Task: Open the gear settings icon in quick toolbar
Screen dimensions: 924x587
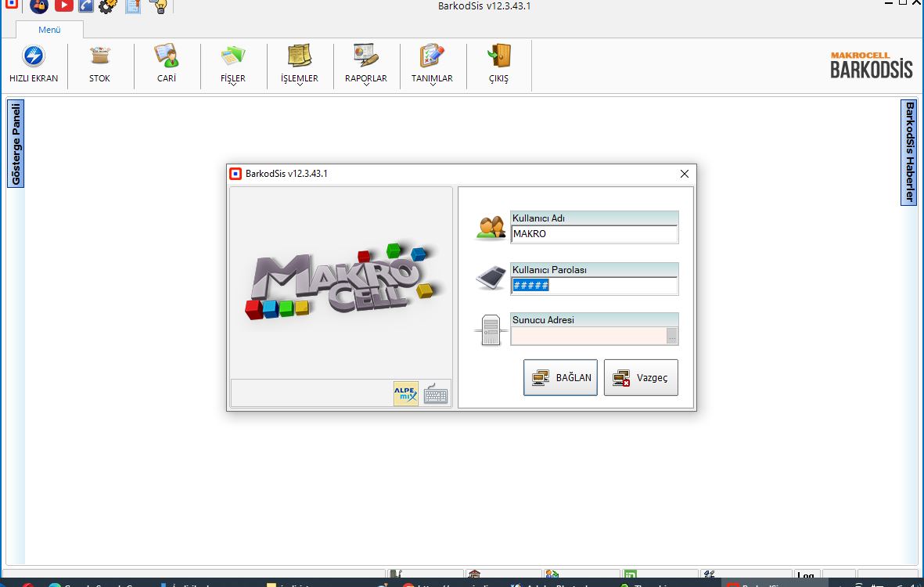Action: pyautogui.click(x=108, y=6)
